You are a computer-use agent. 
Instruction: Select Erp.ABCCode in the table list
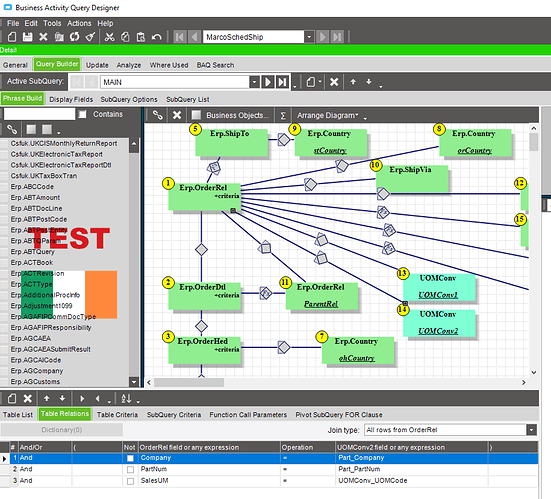pos(32,187)
